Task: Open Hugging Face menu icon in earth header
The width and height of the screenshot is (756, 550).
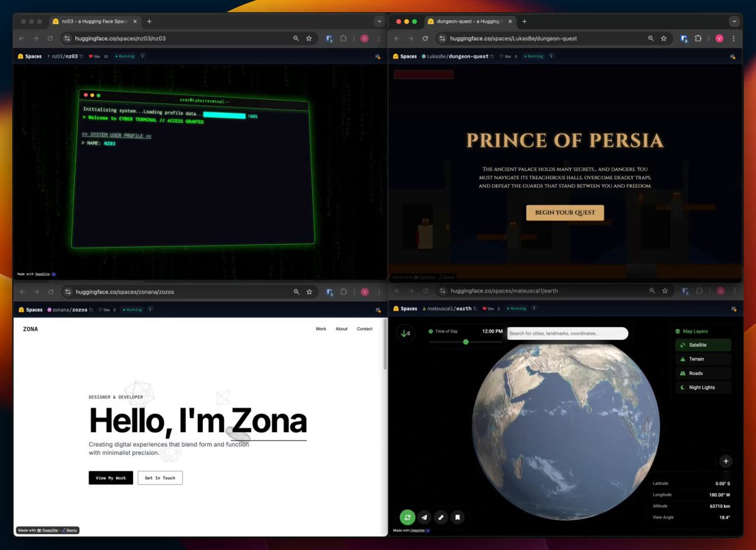Action: click(x=734, y=309)
